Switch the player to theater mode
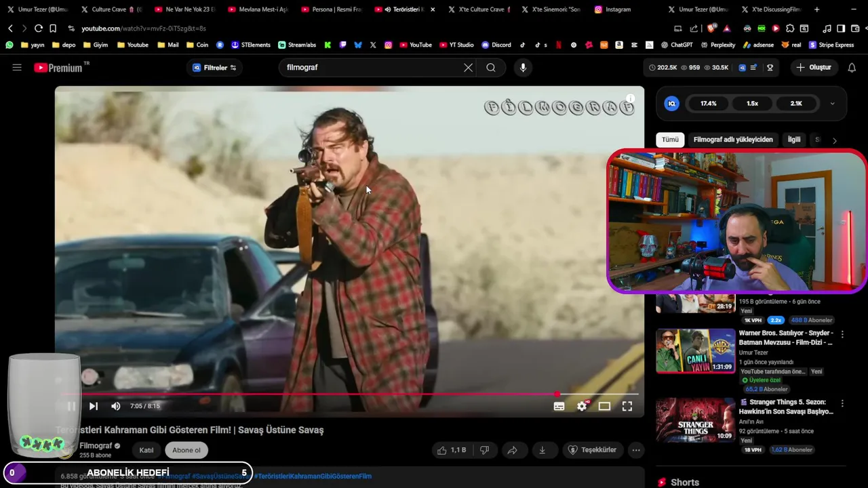The width and height of the screenshot is (868, 488). coord(604,406)
